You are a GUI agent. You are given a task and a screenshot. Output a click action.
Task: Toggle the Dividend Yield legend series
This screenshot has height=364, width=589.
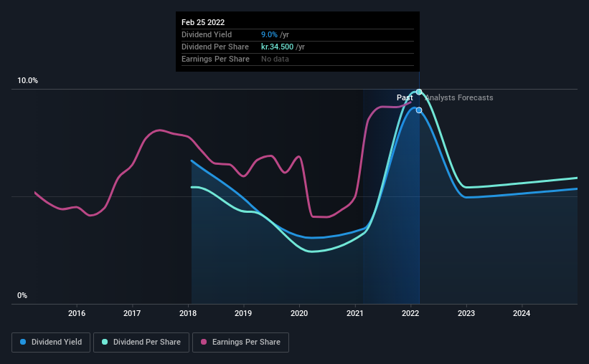[51, 343]
